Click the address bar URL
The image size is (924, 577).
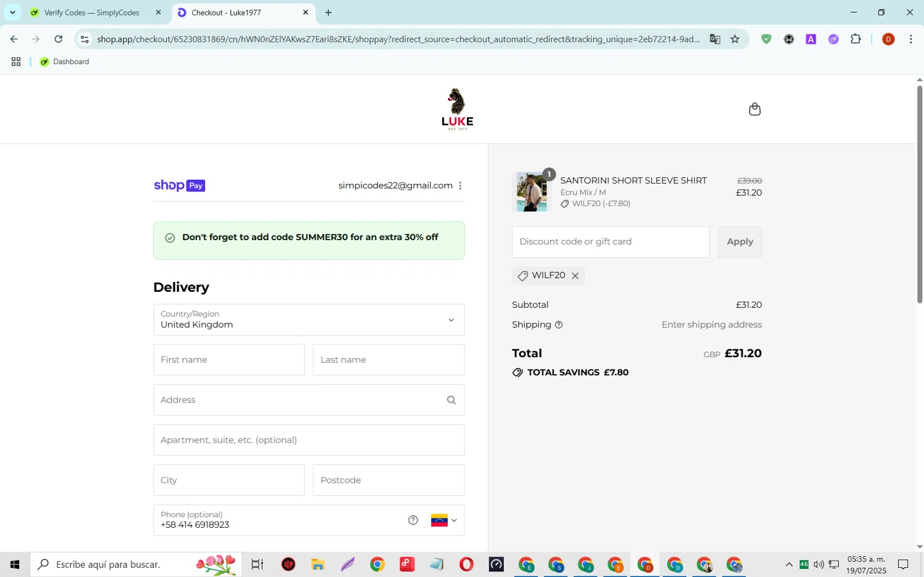tap(398, 39)
